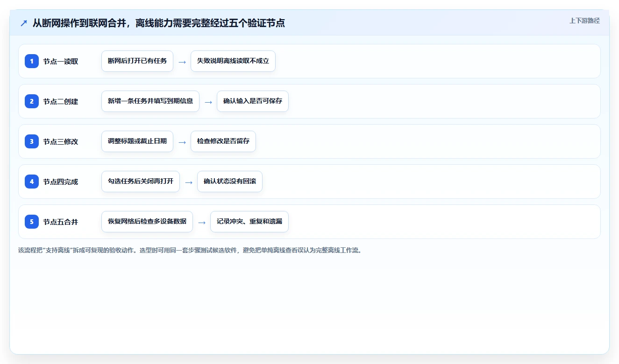This screenshot has width=619, height=364.
Task: Click the 恢复网络后检查多设备数据 step box
Action: (147, 222)
